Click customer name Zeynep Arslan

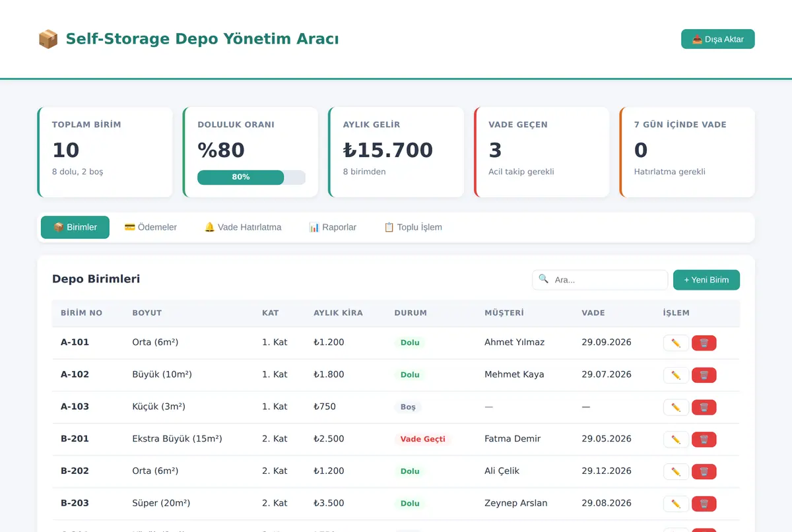coord(516,503)
